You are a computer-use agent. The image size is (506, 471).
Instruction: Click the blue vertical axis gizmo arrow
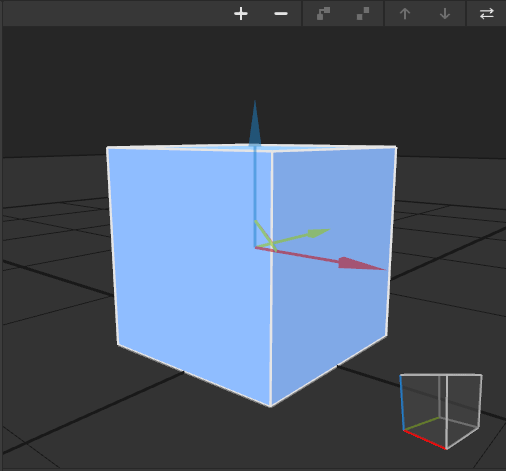tap(255, 123)
